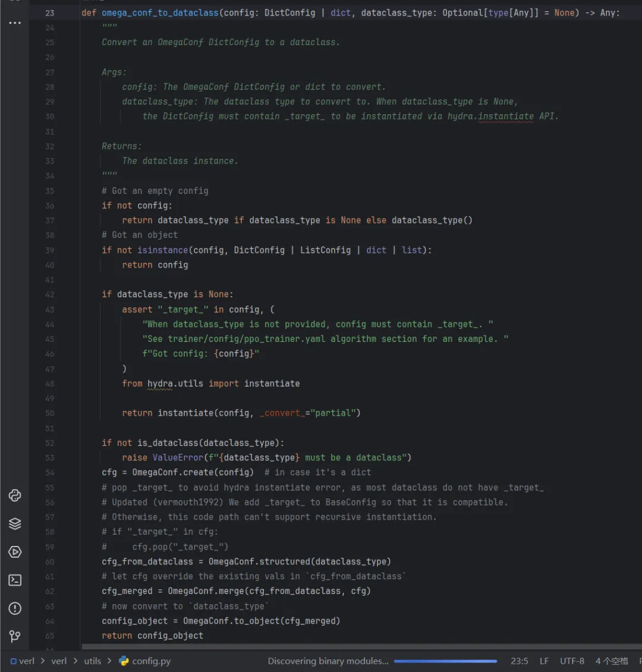Click the 'Convert an OmegaConf DictConfig' docstring line
The image size is (642, 672).
(x=221, y=42)
